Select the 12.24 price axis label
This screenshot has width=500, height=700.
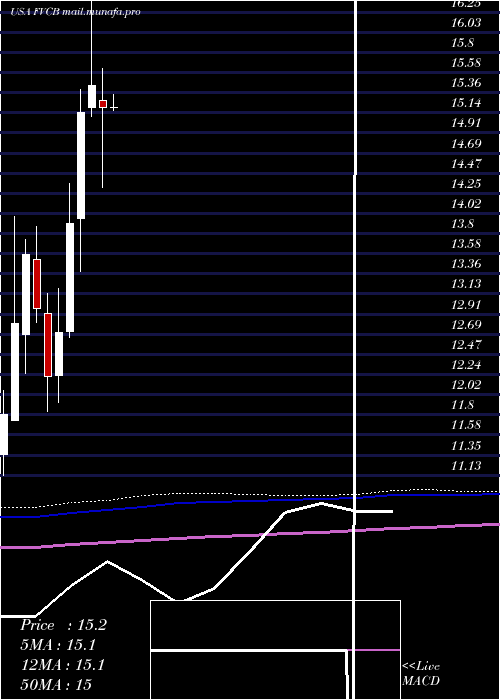[x=466, y=365]
